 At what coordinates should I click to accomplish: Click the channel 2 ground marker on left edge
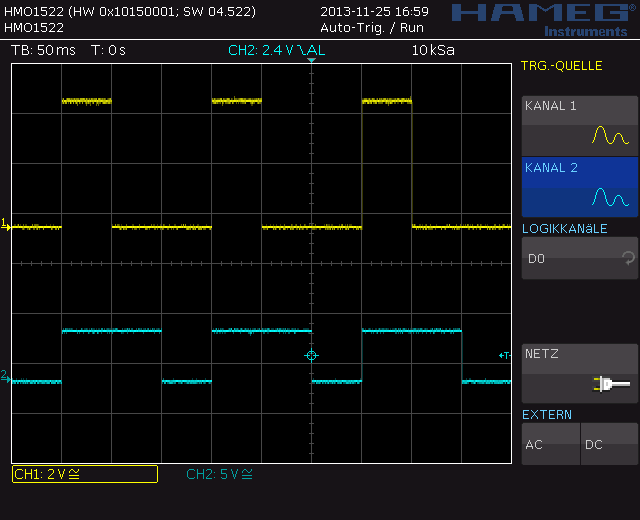[x=5, y=377]
